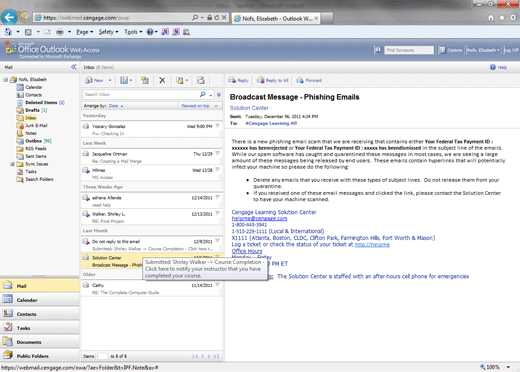This screenshot has width=520, height=372.
Task: Expand advanced search double chevron
Action: (219, 95)
